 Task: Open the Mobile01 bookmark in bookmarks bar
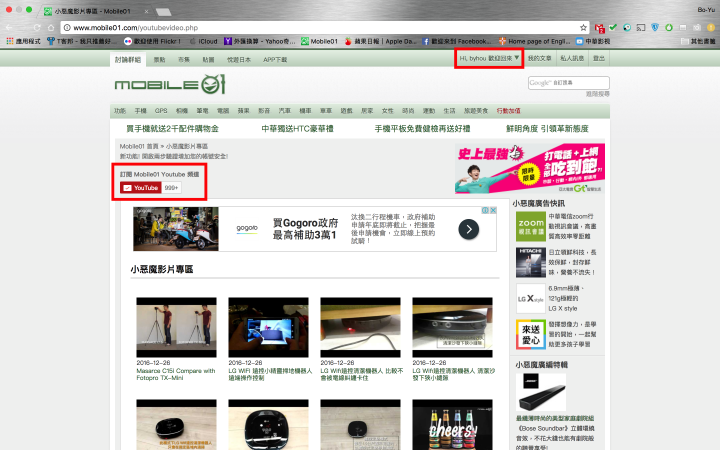pyautogui.click(x=320, y=41)
